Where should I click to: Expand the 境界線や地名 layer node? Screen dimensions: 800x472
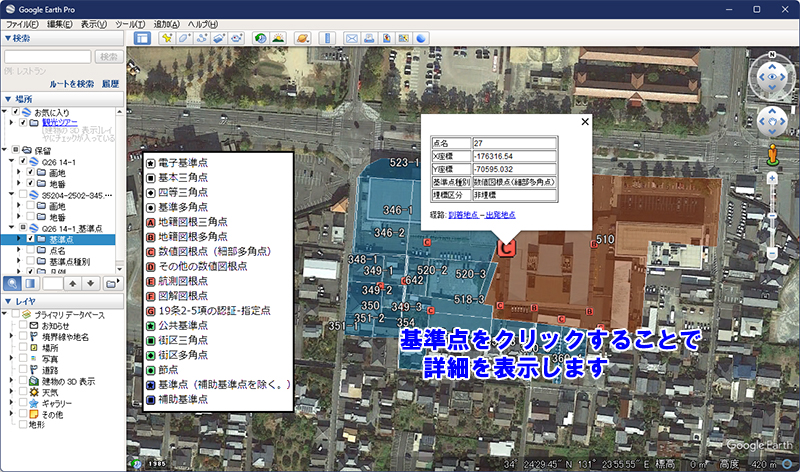coord(12,336)
